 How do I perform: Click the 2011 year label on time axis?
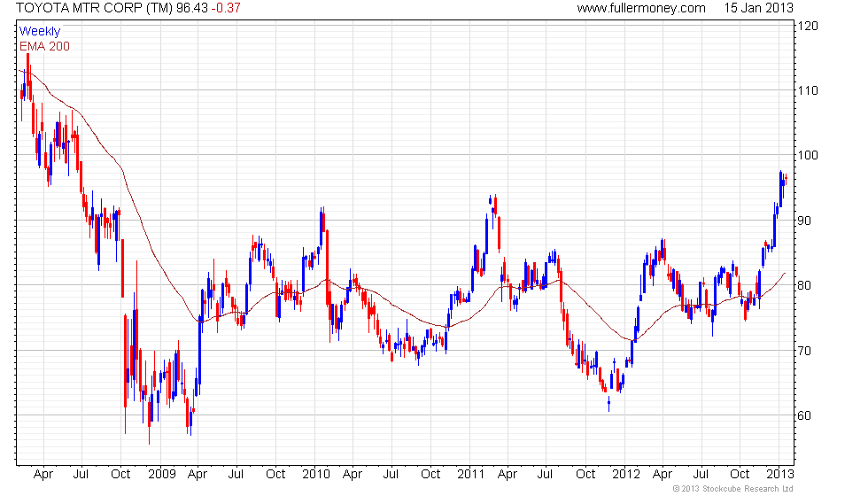[x=471, y=475]
